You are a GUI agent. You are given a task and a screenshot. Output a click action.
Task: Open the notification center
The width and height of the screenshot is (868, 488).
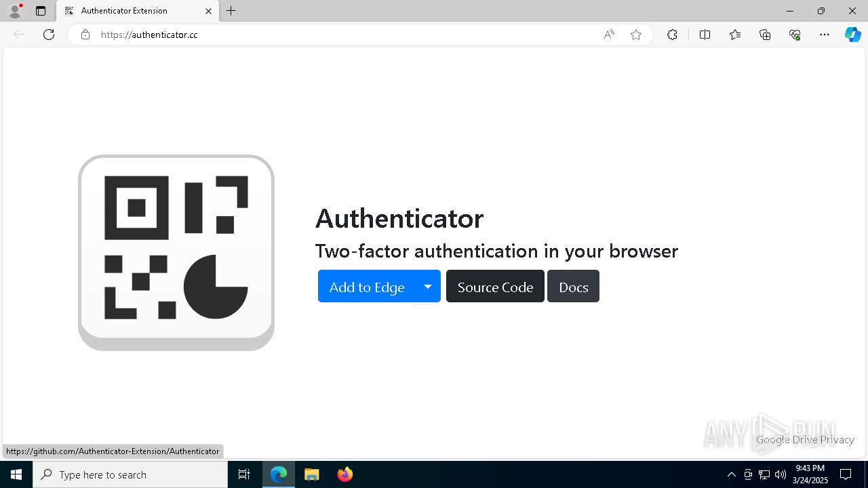pyautogui.click(x=846, y=474)
